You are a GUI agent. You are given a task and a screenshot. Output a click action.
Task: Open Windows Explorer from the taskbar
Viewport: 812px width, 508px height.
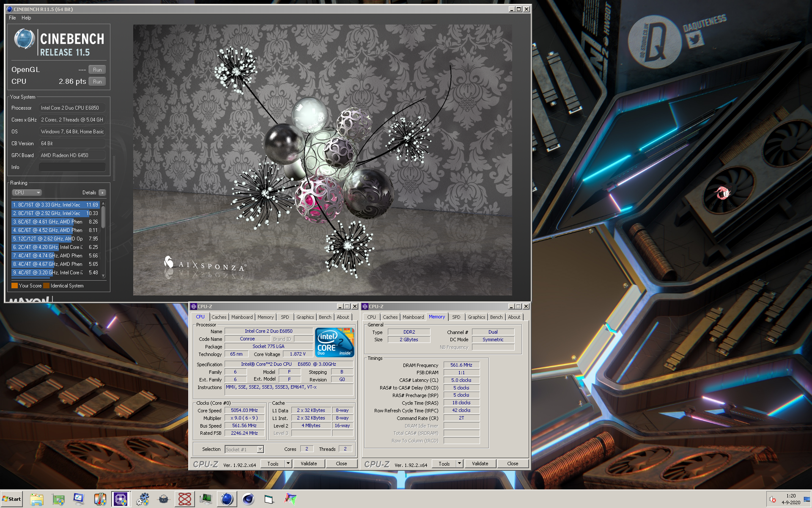click(x=37, y=499)
